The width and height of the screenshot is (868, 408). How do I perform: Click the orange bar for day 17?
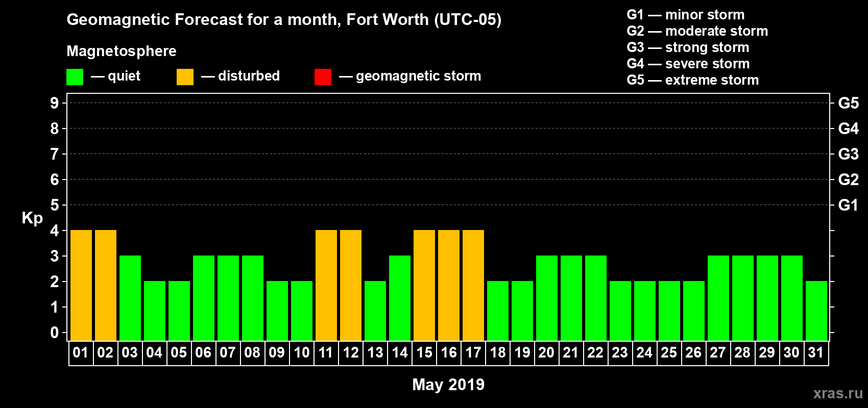pos(473,285)
